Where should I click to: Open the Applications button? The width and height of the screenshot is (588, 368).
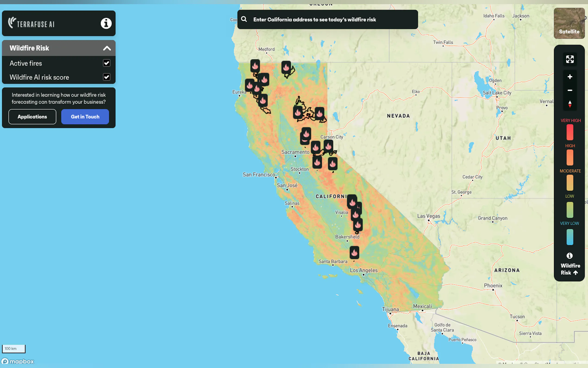pyautogui.click(x=32, y=117)
